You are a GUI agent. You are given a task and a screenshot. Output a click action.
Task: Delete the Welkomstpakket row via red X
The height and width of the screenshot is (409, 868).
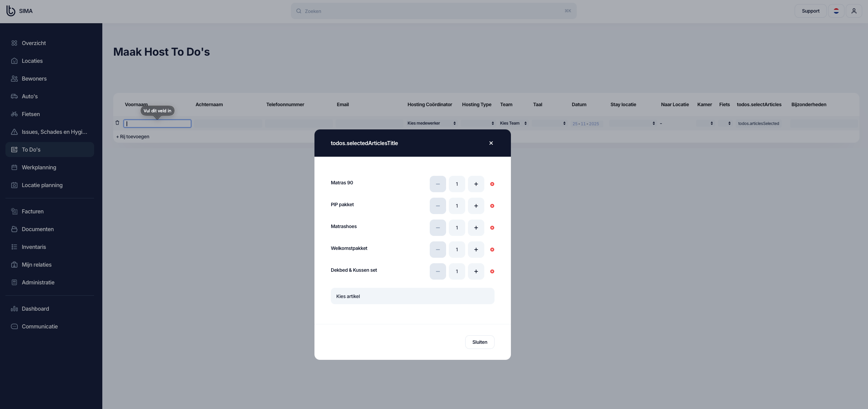tap(492, 250)
